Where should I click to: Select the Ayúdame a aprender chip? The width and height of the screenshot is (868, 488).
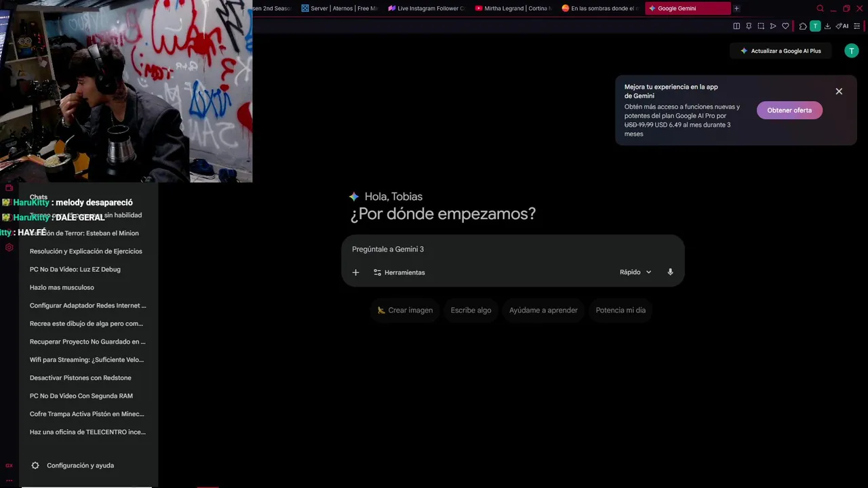coord(543,310)
